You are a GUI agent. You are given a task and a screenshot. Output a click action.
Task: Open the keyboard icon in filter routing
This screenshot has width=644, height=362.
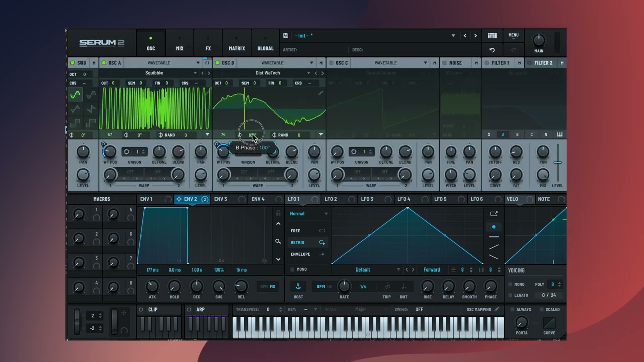(560, 134)
